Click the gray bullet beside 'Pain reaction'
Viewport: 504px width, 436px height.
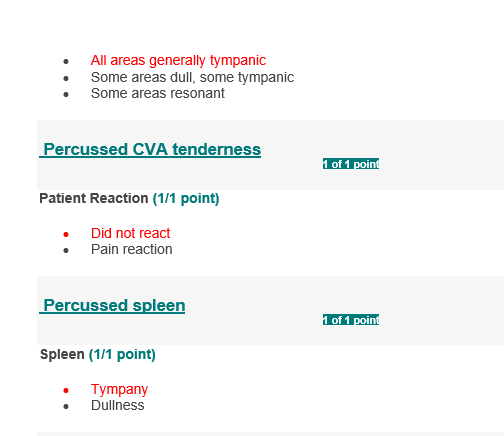66,251
